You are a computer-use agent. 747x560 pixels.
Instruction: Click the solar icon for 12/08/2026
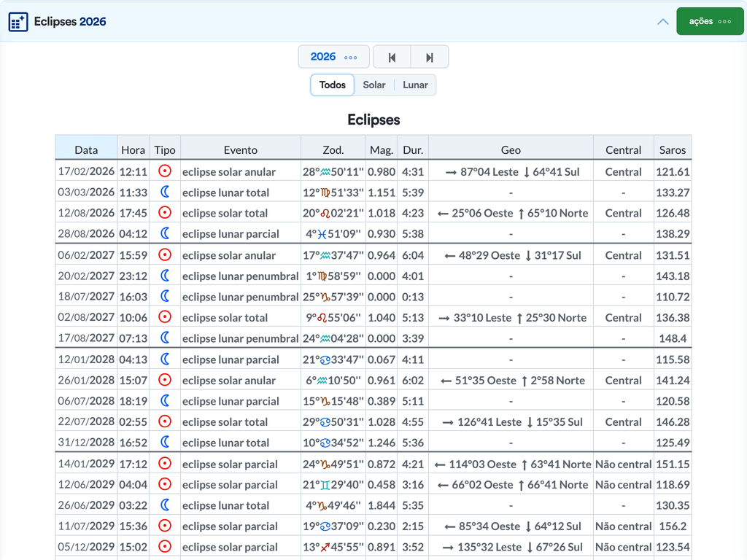[165, 212]
